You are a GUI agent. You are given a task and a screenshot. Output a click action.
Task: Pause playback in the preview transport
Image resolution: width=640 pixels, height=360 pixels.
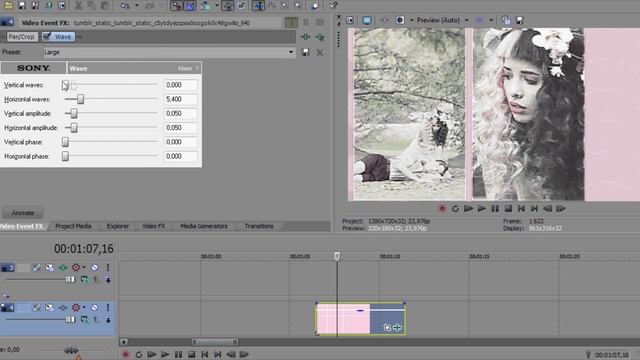(495, 209)
